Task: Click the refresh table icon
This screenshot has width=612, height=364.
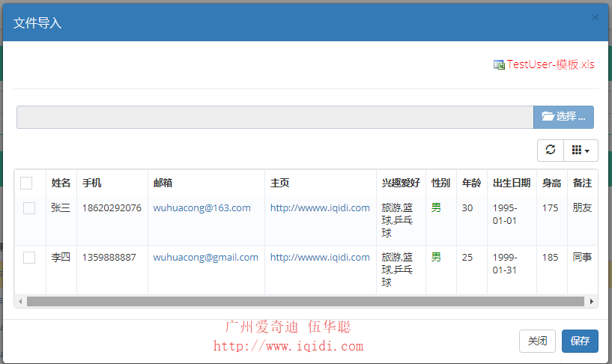Action: pyautogui.click(x=551, y=150)
